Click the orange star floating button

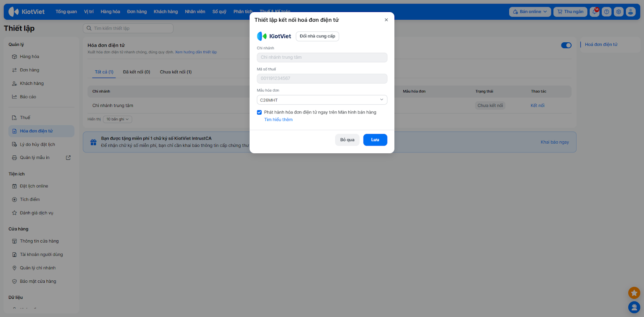pos(634,293)
